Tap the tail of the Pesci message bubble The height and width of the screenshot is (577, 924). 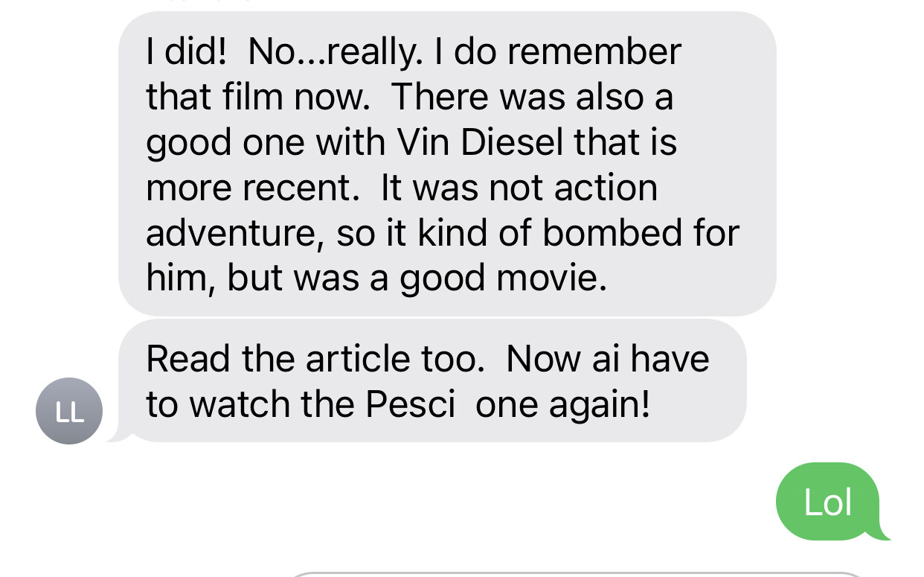pyautogui.click(x=118, y=434)
